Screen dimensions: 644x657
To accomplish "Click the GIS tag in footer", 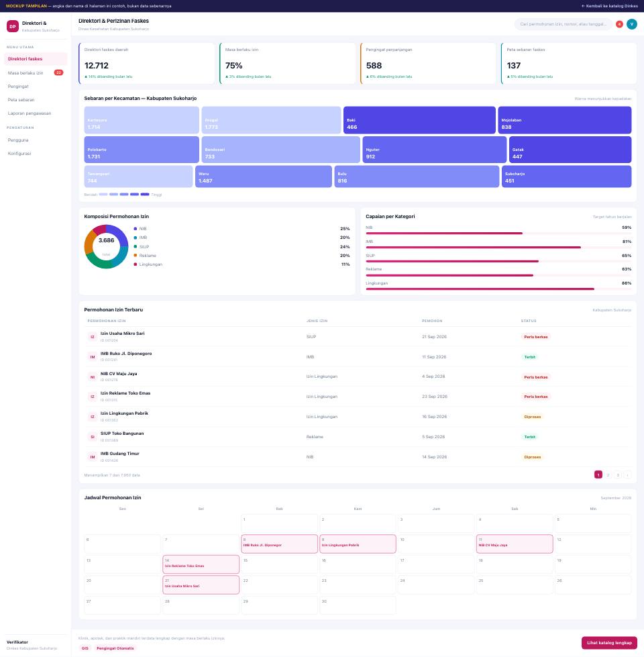I will tap(85, 648).
